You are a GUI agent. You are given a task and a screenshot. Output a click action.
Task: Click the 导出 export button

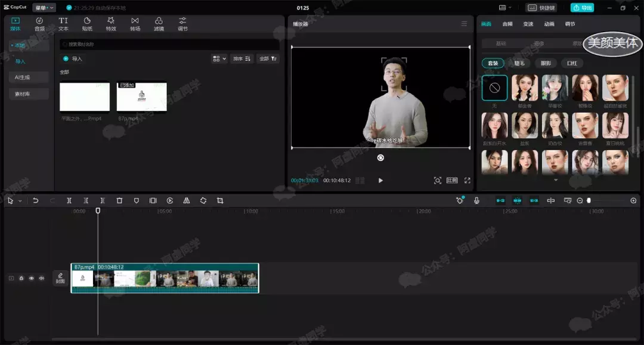(x=582, y=8)
